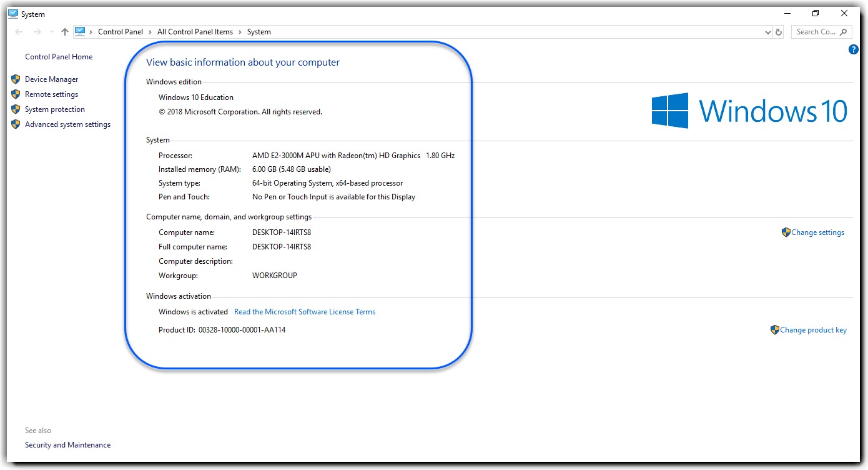Open the Remote settings link

(51, 94)
